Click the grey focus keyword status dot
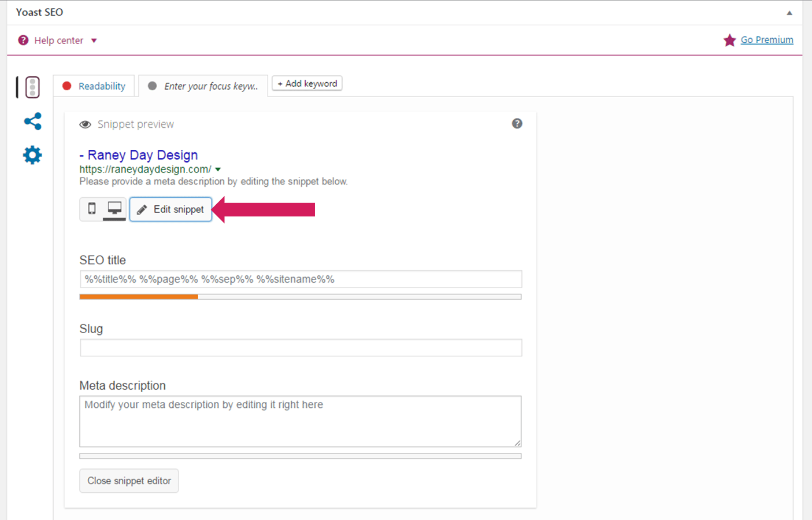The image size is (812, 520). (152, 86)
